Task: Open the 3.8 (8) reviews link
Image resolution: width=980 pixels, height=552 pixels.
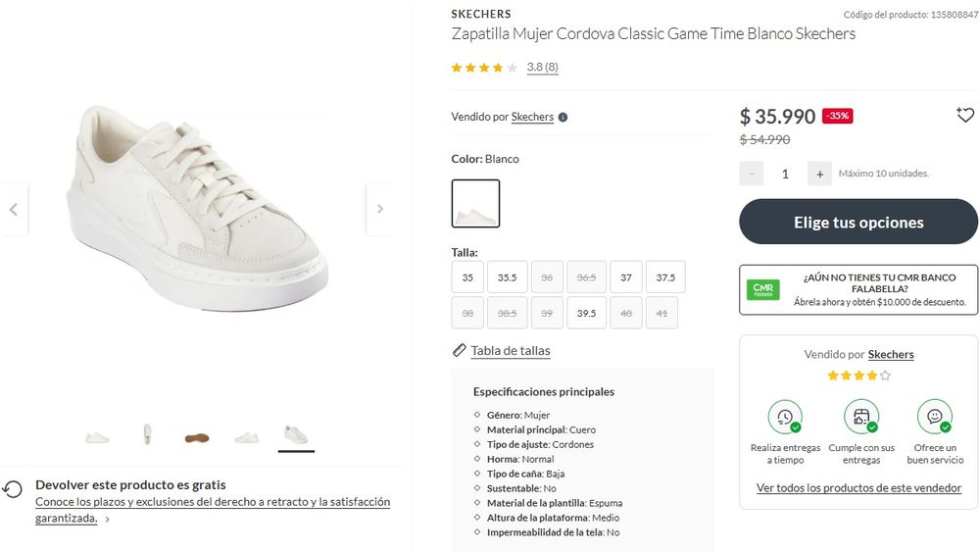Action: pos(542,68)
